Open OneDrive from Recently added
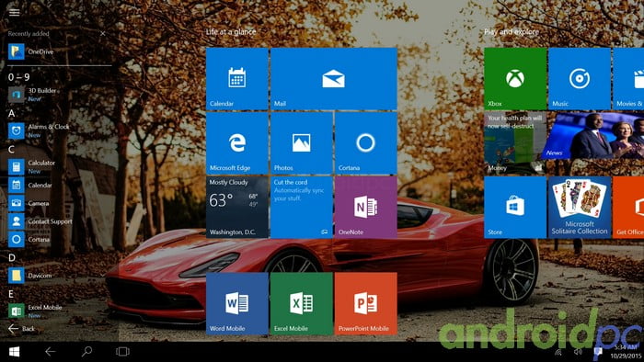The width and height of the screenshot is (644, 362). (x=60, y=51)
